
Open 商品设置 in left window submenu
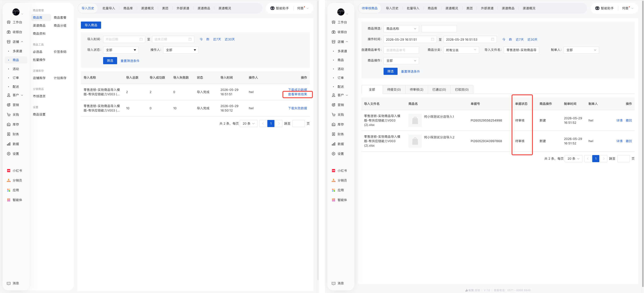coord(39,114)
